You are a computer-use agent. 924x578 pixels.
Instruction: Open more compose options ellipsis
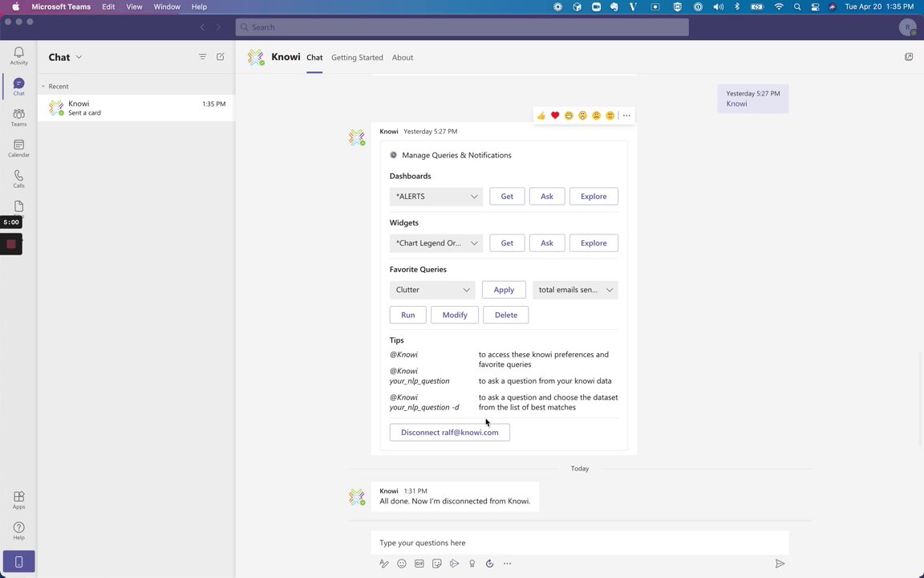(x=508, y=564)
